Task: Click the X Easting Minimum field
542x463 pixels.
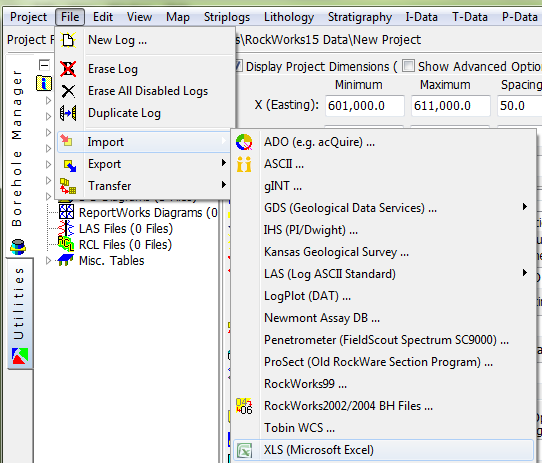Action: [365, 105]
